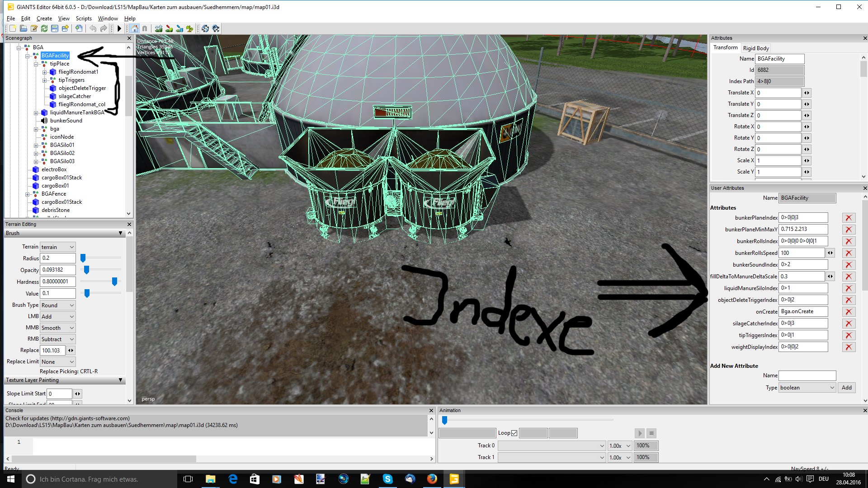Select the terrain sculpt mode icon
This screenshot has width=868, height=488.
pyautogui.click(x=159, y=28)
